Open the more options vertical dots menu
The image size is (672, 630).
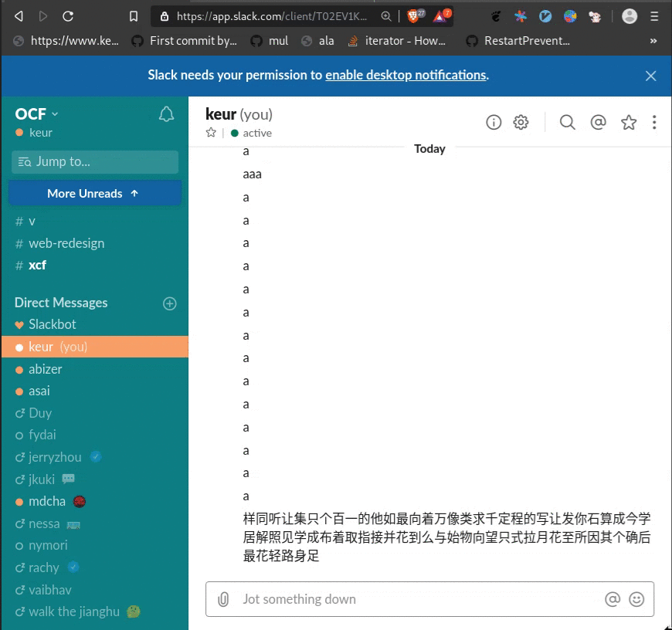click(x=654, y=123)
